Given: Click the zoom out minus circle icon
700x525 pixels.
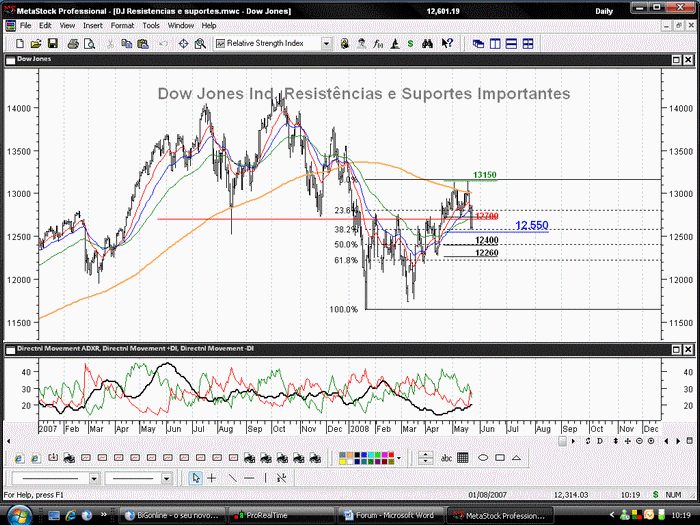Looking at the screenshot, I should pos(639,441).
